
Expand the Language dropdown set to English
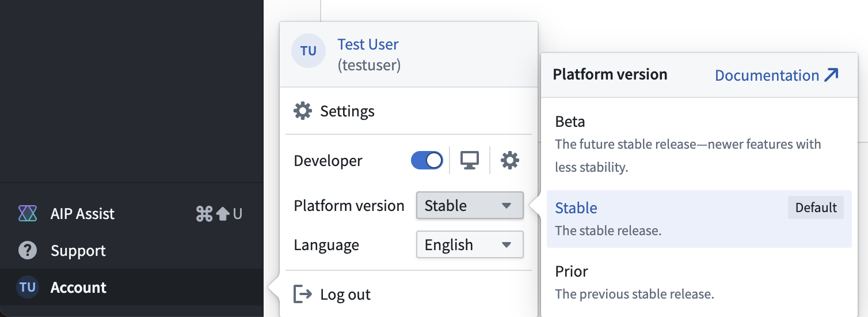coord(470,245)
